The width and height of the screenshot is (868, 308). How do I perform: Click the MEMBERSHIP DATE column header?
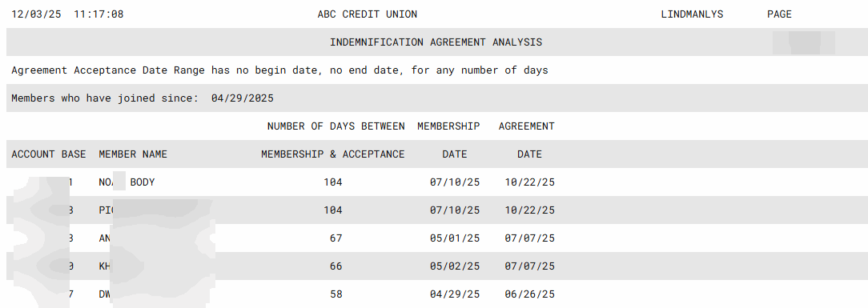tap(448, 140)
